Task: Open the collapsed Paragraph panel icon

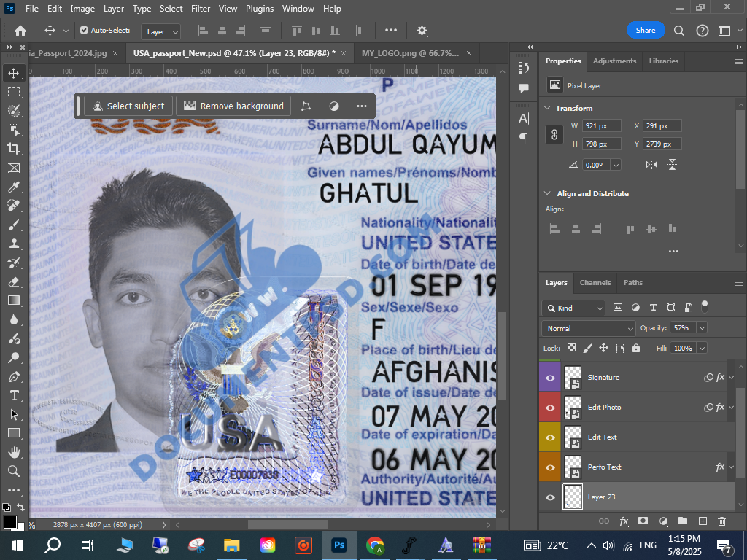Action: coord(524,138)
